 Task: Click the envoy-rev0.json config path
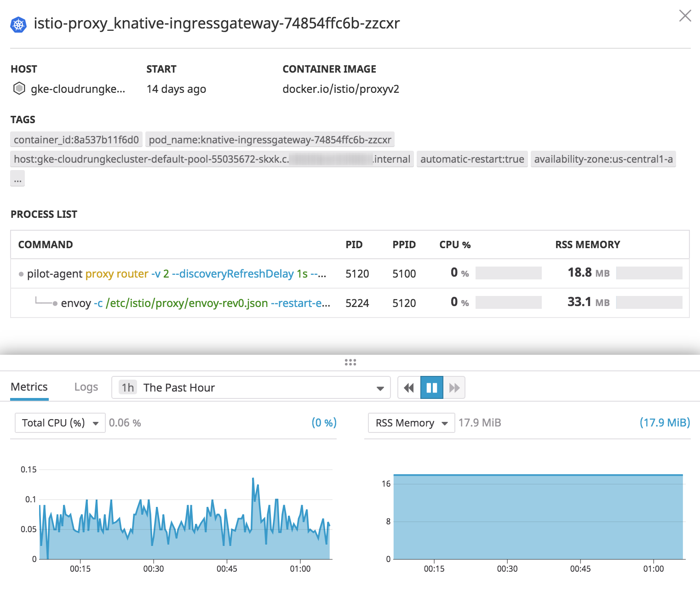[186, 303]
